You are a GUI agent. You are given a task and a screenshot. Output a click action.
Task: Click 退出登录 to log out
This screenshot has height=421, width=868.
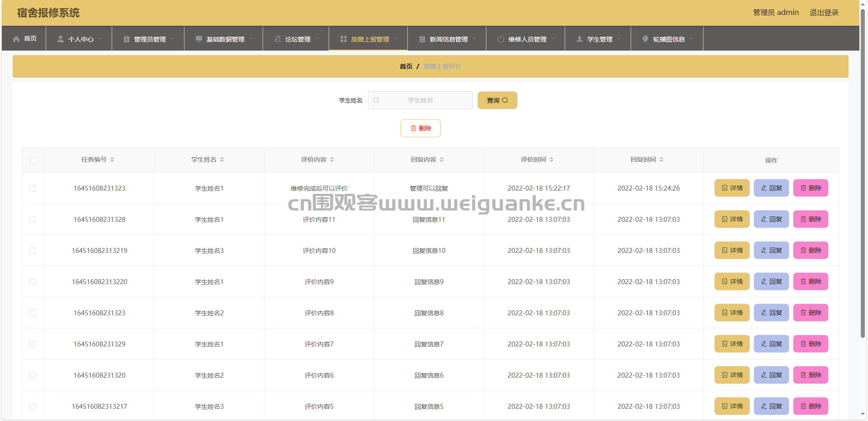tap(824, 13)
